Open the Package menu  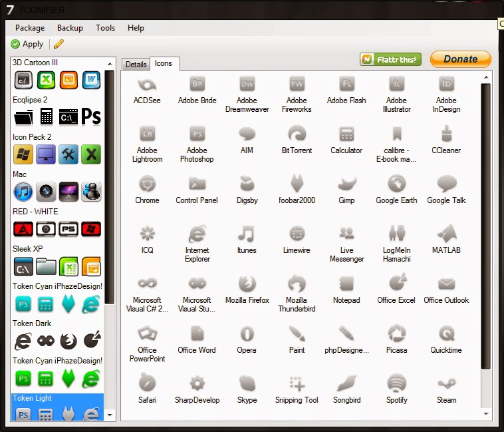(x=30, y=28)
